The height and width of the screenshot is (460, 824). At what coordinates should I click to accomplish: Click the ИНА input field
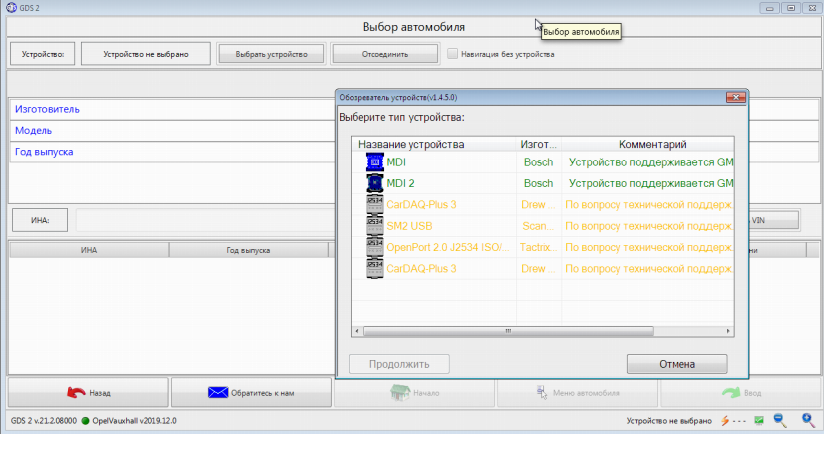coord(205,220)
